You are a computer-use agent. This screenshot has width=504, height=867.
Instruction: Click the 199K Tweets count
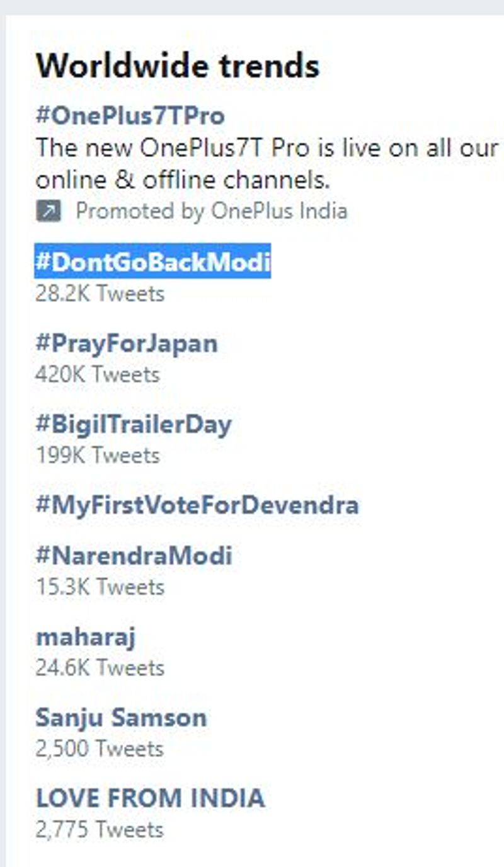[x=98, y=456]
